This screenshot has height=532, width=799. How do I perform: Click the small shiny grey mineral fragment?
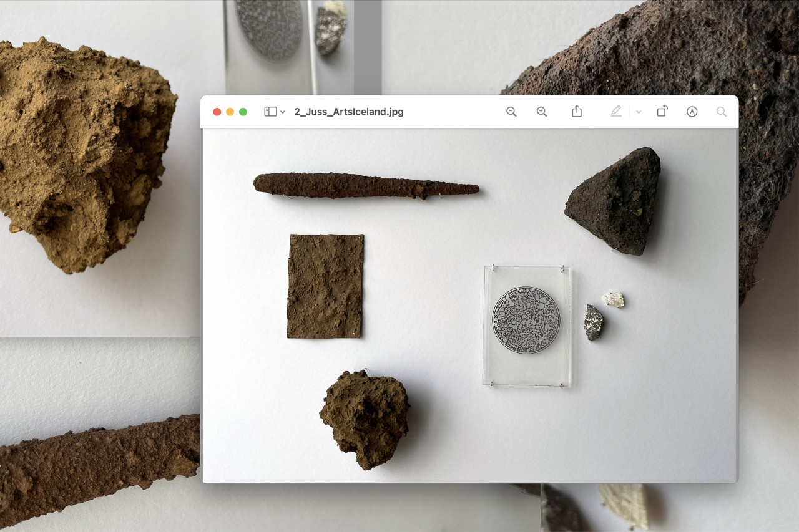point(593,322)
